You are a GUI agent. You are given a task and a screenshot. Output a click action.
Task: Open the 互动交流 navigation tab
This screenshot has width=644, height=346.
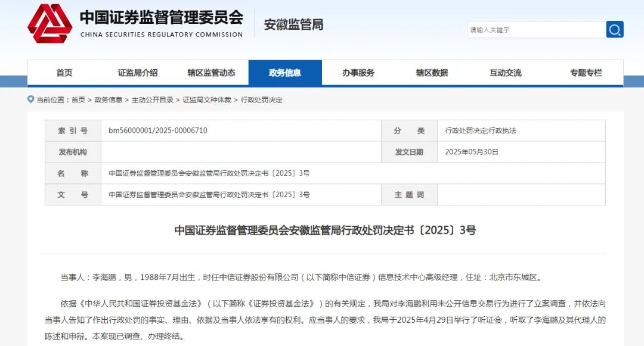pos(506,73)
